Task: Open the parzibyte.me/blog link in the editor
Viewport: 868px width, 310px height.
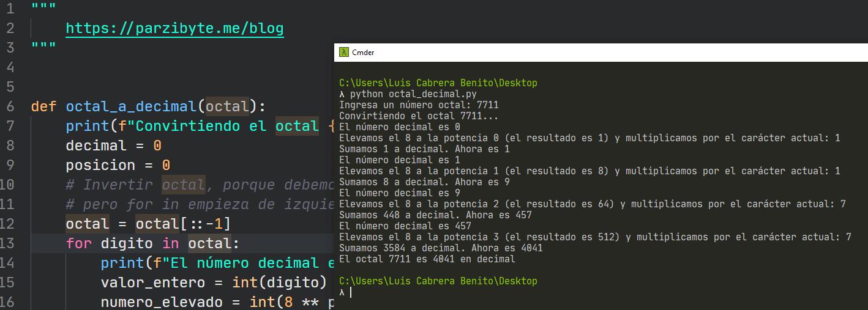Action: tap(174, 29)
